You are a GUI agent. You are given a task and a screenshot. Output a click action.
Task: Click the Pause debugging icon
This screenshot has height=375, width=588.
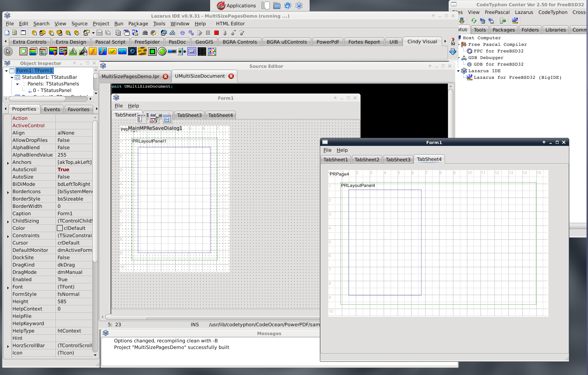[208, 33]
